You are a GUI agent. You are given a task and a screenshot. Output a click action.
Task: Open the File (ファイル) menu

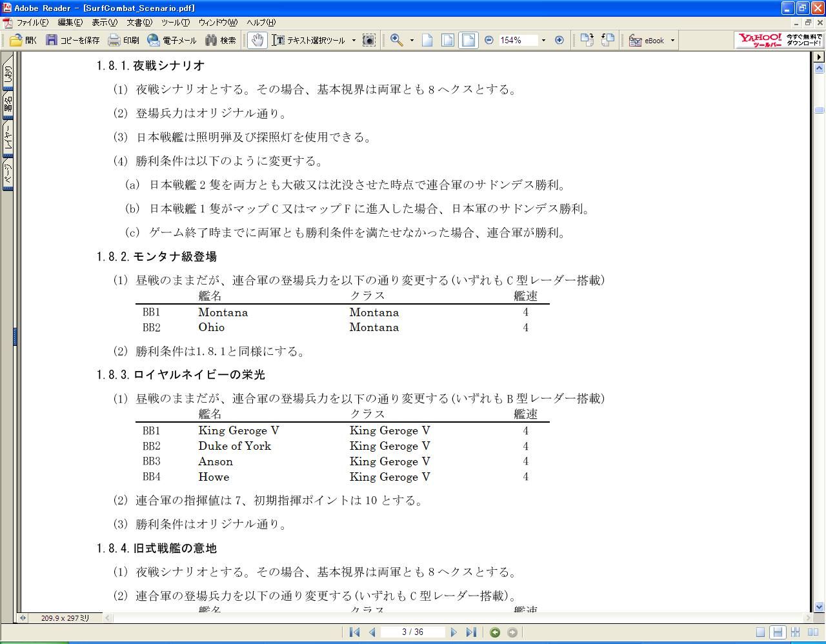[x=32, y=23]
